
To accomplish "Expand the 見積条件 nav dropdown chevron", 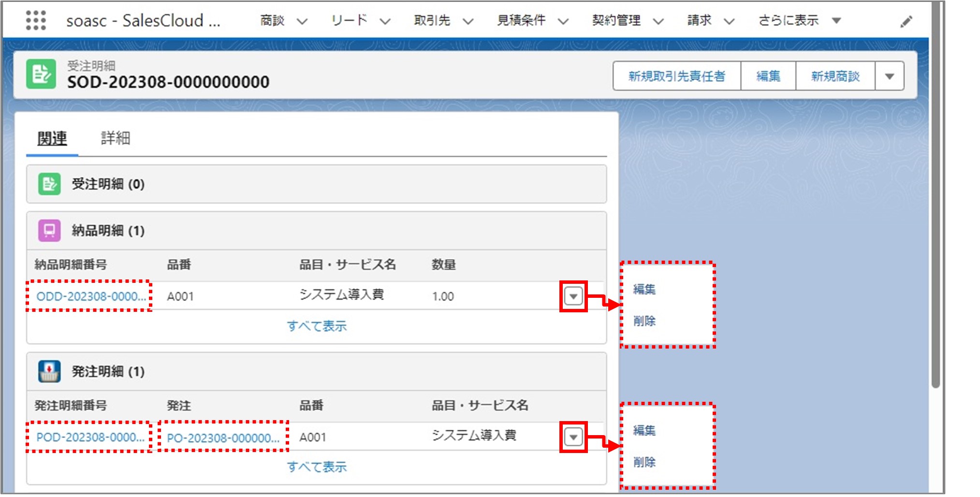I will (563, 21).
